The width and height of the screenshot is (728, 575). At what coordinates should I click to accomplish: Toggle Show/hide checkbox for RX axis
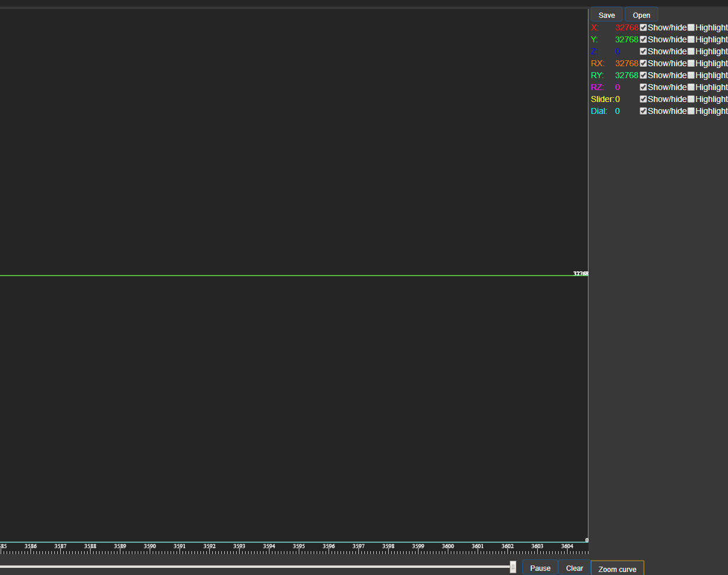coord(643,63)
